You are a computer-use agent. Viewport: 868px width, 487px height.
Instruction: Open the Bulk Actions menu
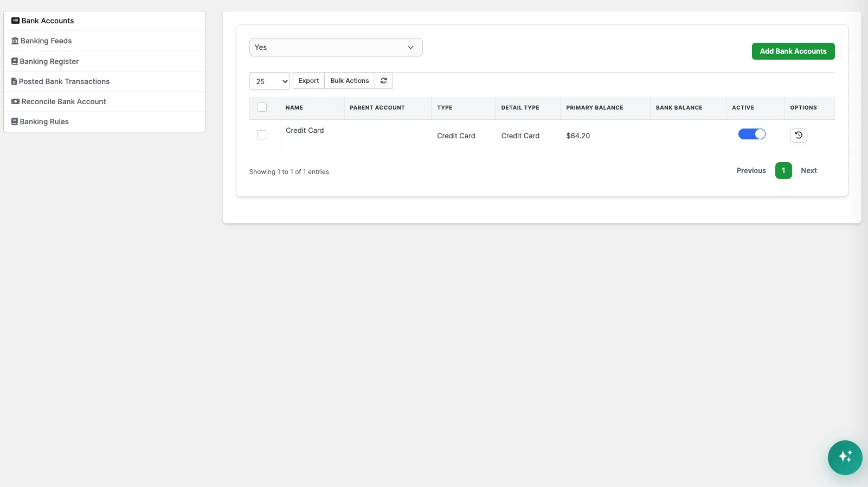click(350, 81)
